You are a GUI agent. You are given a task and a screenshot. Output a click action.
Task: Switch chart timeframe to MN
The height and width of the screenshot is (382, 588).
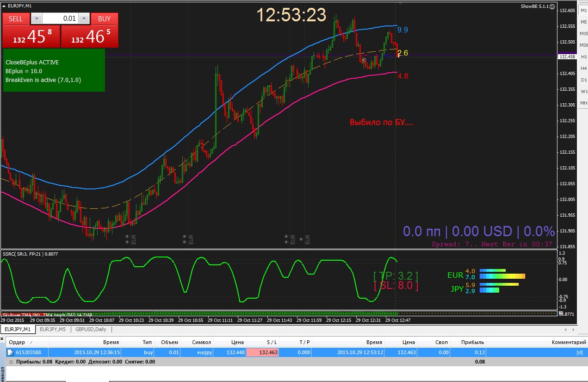tap(584, 102)
